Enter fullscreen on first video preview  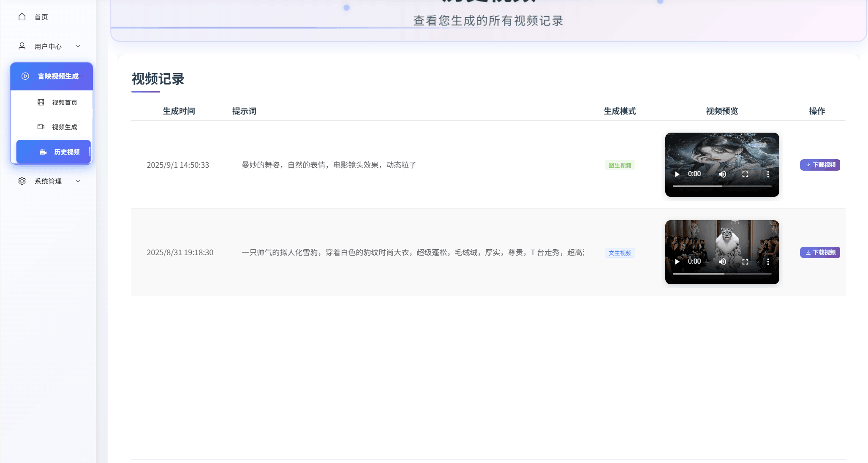(x=745, y=174)
